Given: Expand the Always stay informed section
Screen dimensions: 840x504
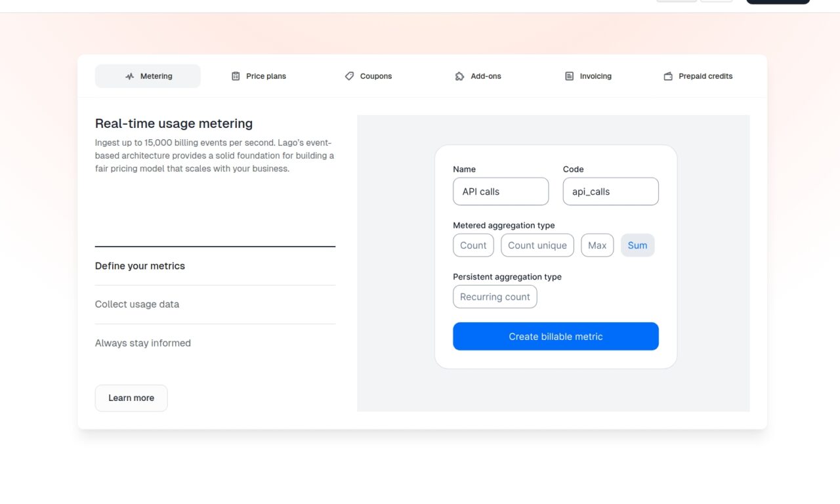Looking at the screenshot, I should click(x=215, y=343).
